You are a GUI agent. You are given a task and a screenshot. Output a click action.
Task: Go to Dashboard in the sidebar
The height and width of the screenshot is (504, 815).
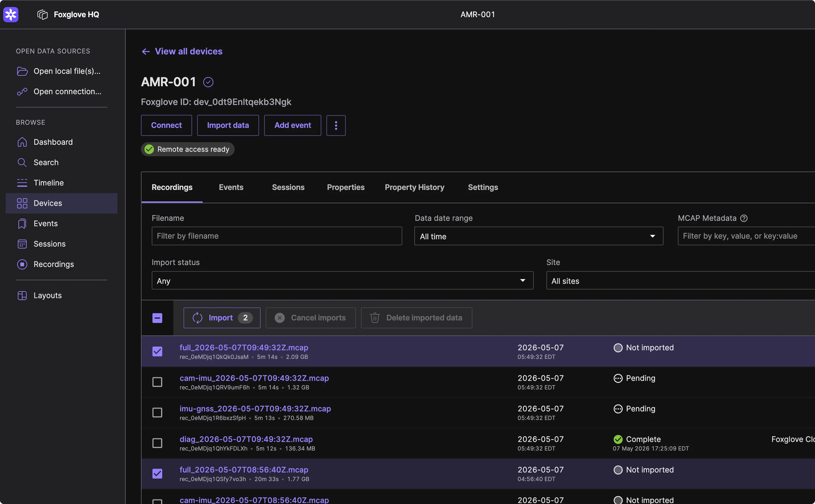[x=61, y=142]
